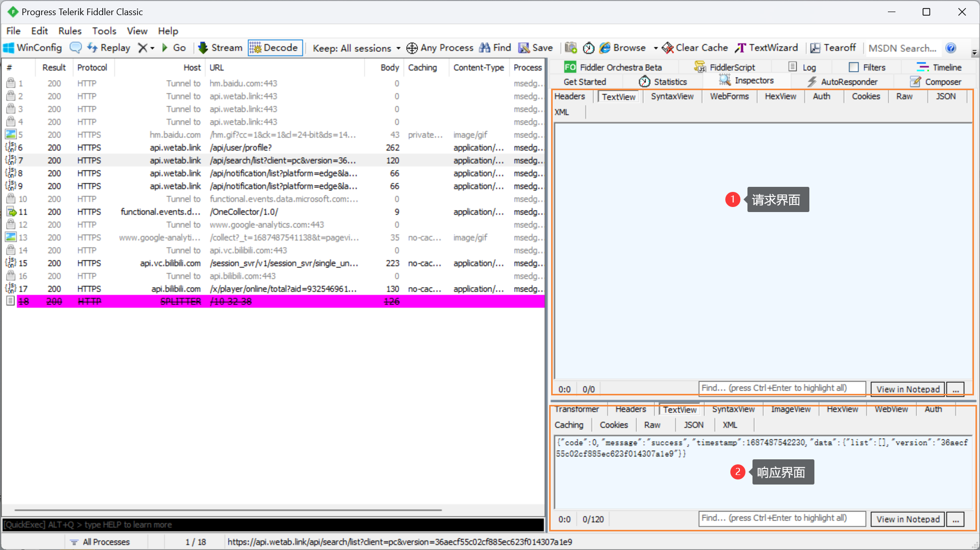Image resolution: width=980 pixels, height=550 pixels.
Task: Click the Clear Cache icon
Action: click(668, 48)
